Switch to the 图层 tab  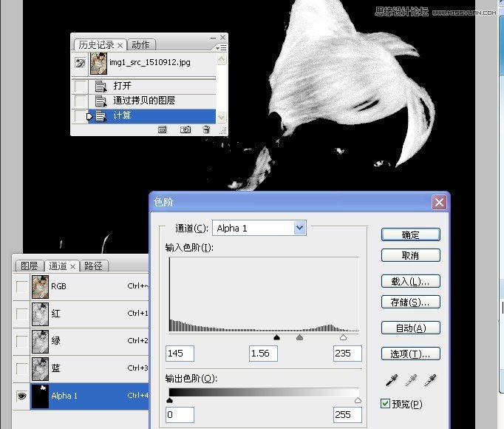click(30, 266)
